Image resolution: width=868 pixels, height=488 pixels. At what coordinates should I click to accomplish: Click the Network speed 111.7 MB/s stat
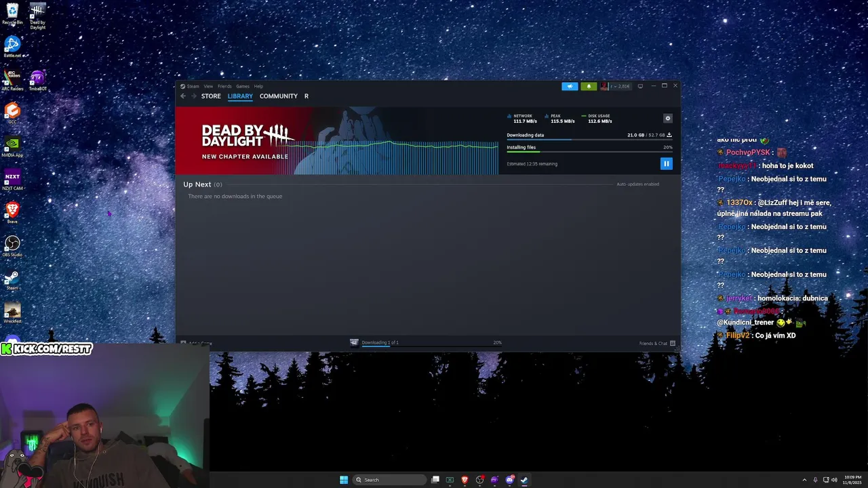pos(522,119)
